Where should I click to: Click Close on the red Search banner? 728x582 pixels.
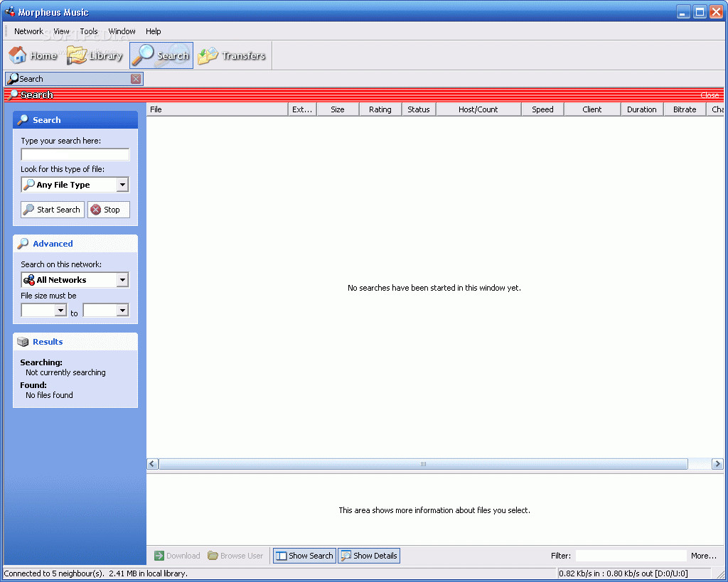pos(709,95)
